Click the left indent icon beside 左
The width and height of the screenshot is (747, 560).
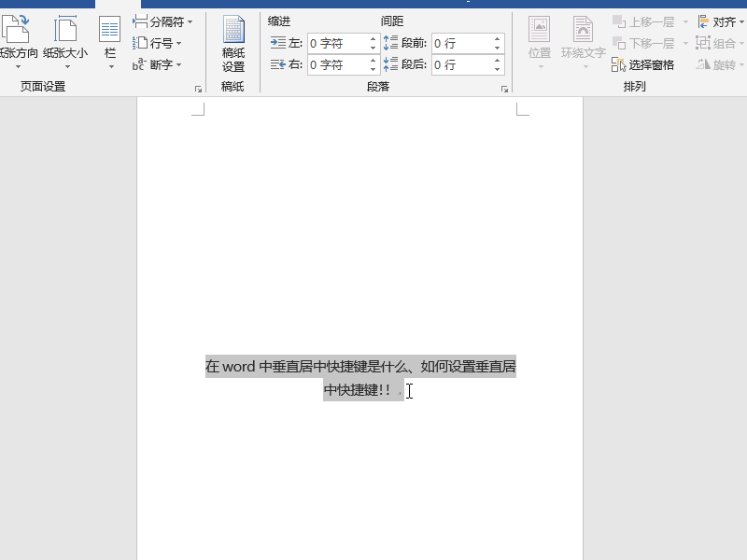coord(277,43)
